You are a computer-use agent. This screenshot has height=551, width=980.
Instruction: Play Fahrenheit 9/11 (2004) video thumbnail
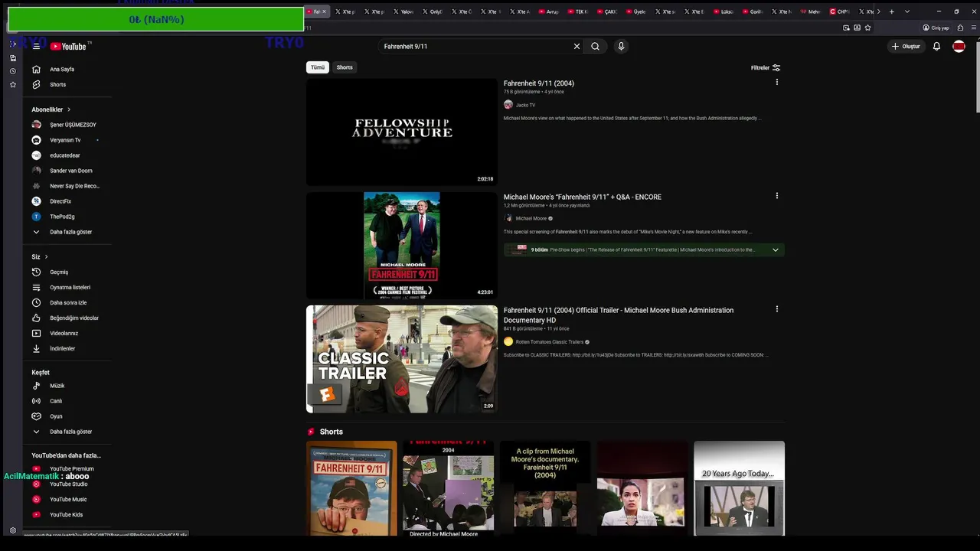(x=402, y=132)
